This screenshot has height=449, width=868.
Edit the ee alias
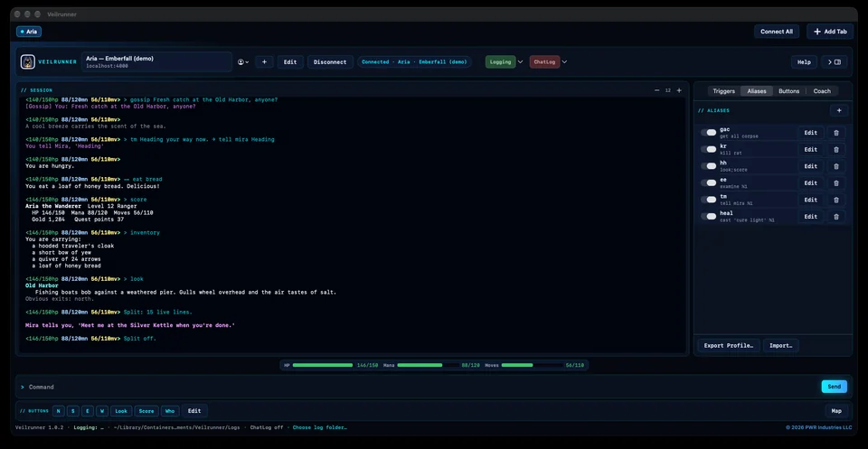click(x=810, y=183)
